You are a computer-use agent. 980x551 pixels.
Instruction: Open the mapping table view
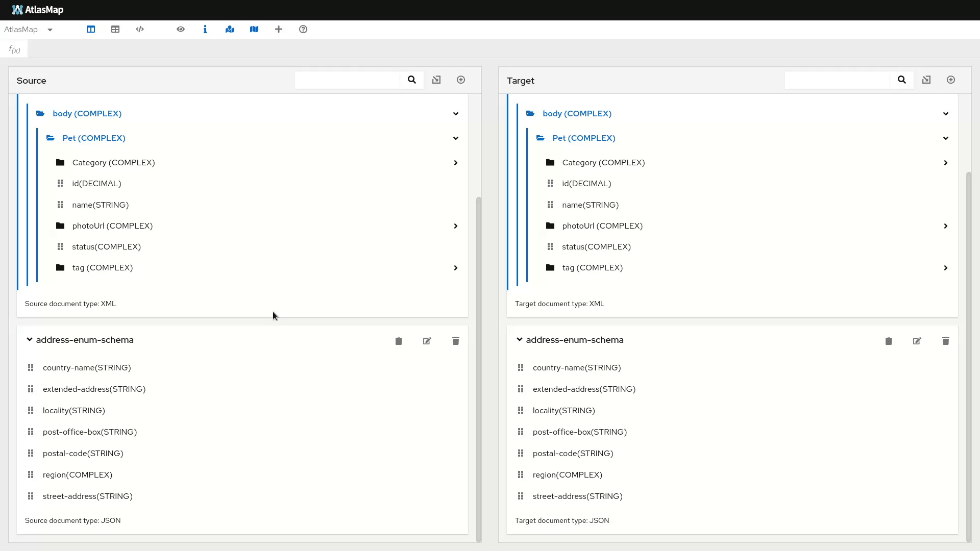[115, 30]
